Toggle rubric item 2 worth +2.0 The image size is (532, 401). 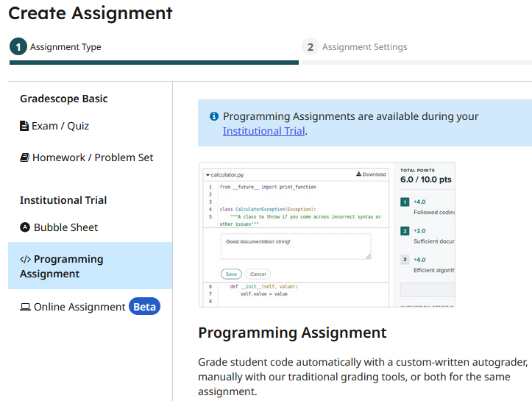coord(405,230)
